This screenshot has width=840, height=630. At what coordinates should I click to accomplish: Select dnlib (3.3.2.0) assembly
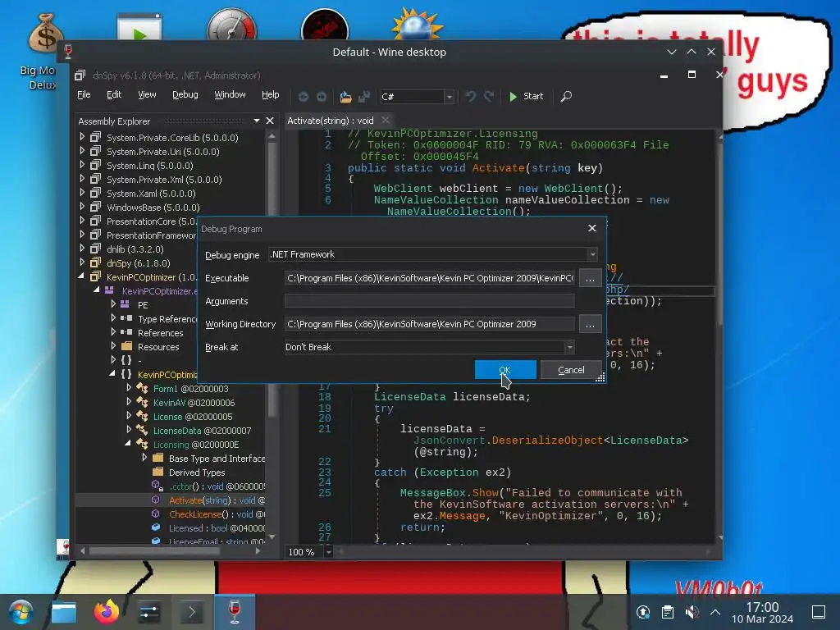135,249
